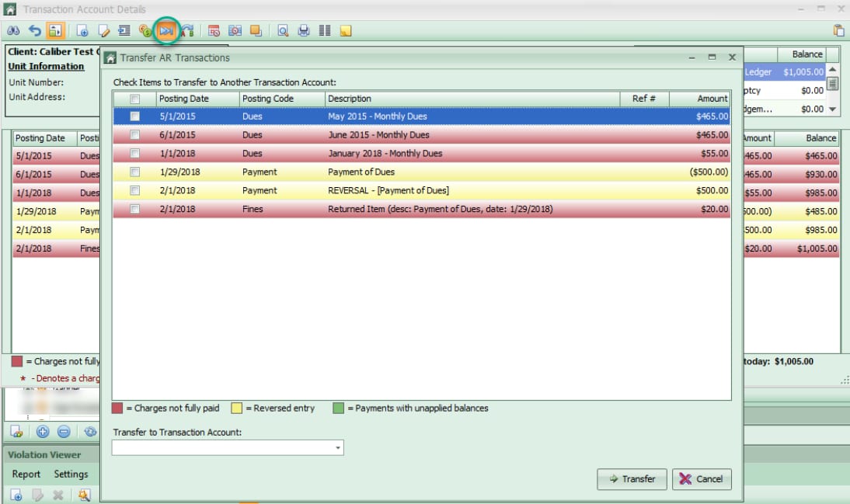
Task: Open the Transfer to Transaction Account dropdown
Action: [338, 447]
